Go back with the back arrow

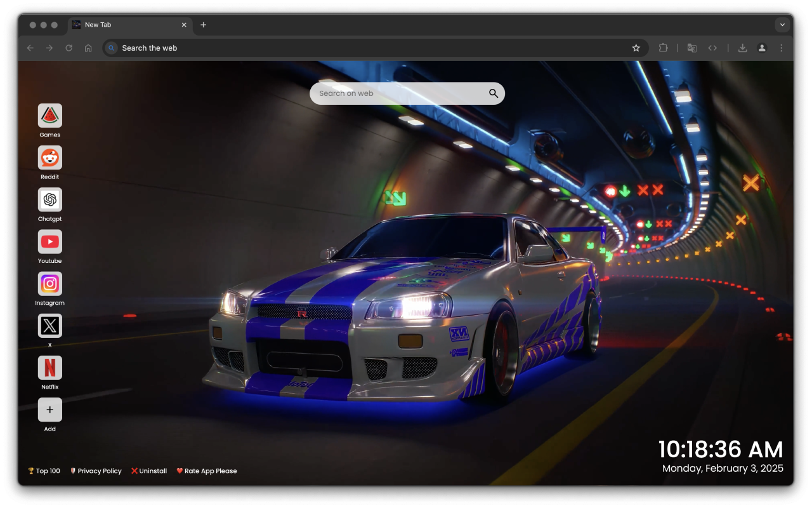point(30,48)
